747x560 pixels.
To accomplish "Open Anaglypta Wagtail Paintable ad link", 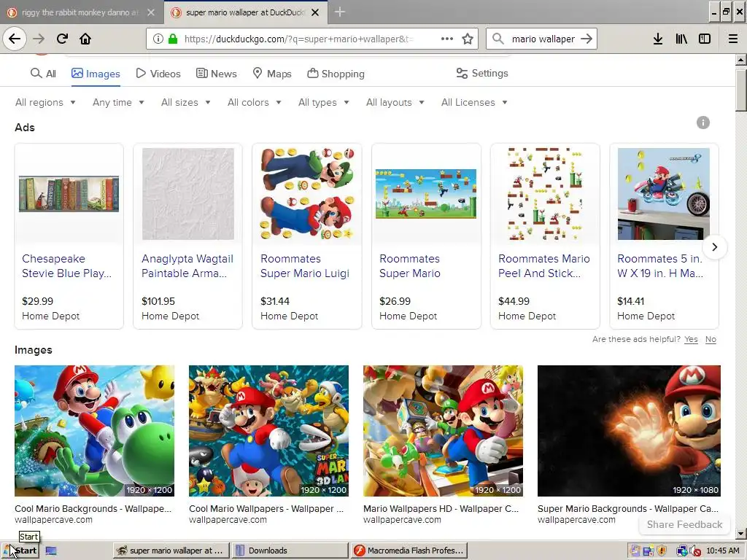I will pyautogui.click(x=187, y=265).
